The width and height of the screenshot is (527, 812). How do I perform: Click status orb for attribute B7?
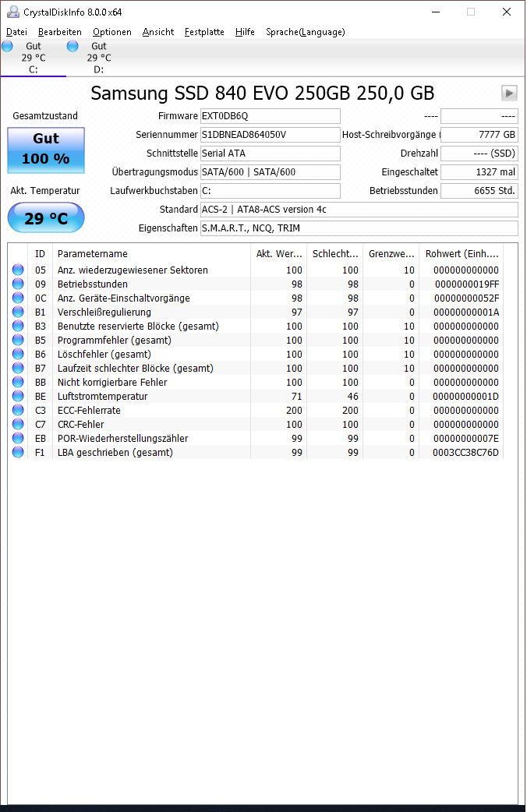click(18, 368)
